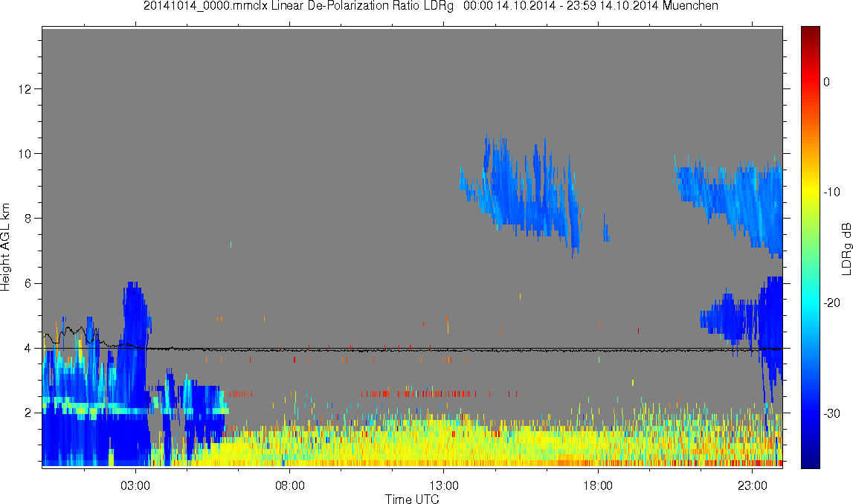Click the dark red top of colorbar
The image size is (853, 504).
pos(810,33)
